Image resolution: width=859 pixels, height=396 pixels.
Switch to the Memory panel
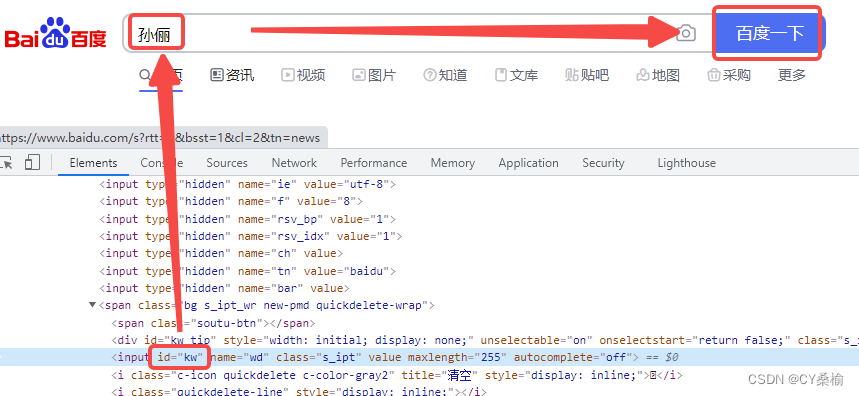coord(453,163)
